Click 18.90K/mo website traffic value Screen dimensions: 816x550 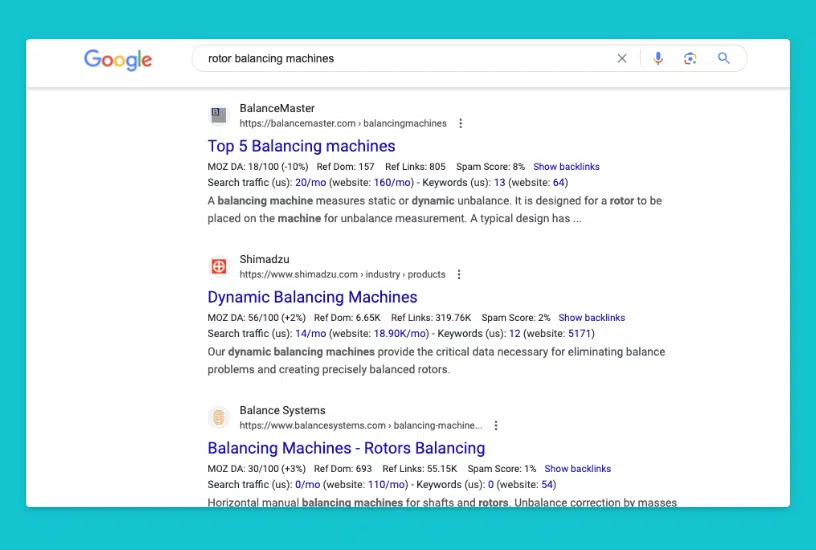[x=400, y=334]
